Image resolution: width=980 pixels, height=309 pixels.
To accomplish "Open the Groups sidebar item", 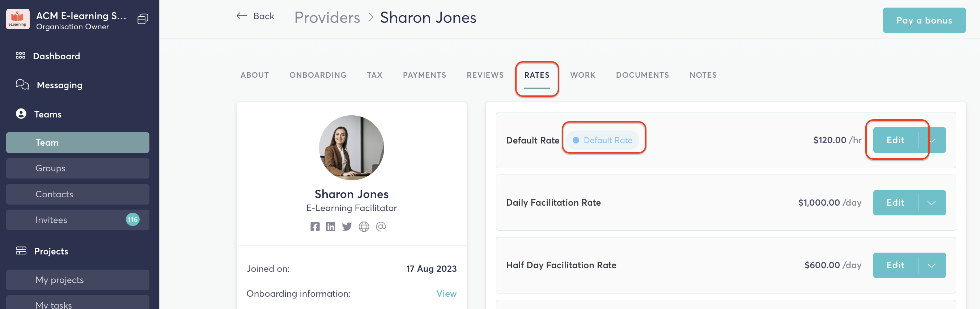I will (78, 168).
